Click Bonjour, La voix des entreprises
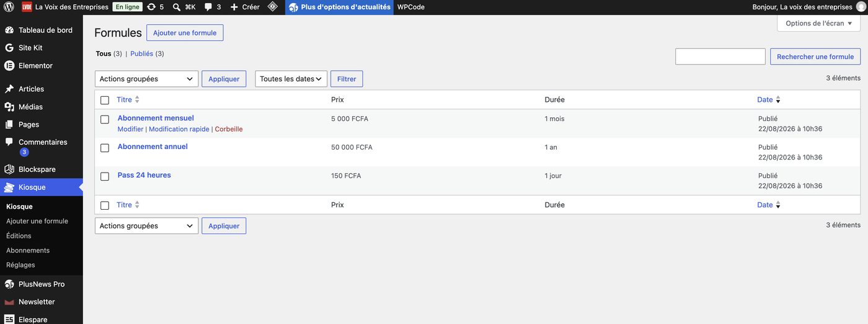This screenshot has width=868, height=324. click(802, 7)
